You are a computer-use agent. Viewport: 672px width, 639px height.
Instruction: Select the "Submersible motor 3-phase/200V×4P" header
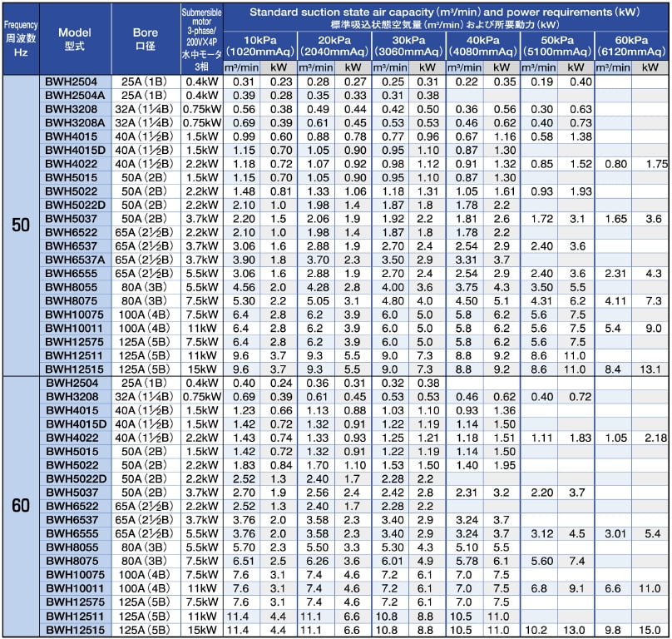pos(202,39)
